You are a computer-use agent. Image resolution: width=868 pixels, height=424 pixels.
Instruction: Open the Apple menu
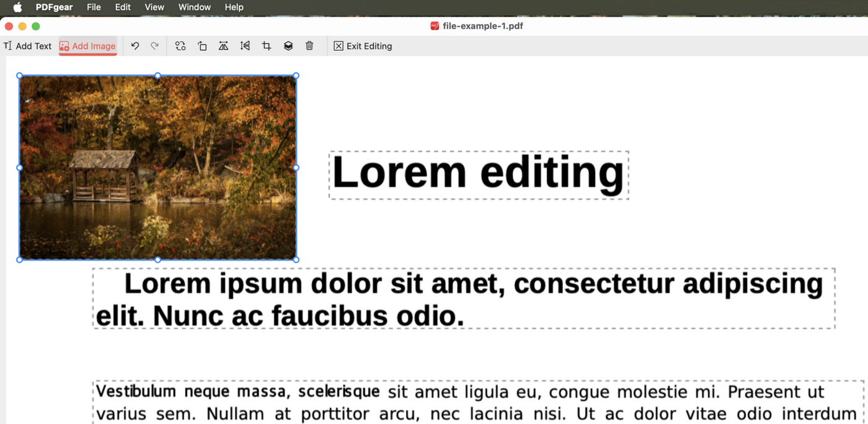pos(17,7)
